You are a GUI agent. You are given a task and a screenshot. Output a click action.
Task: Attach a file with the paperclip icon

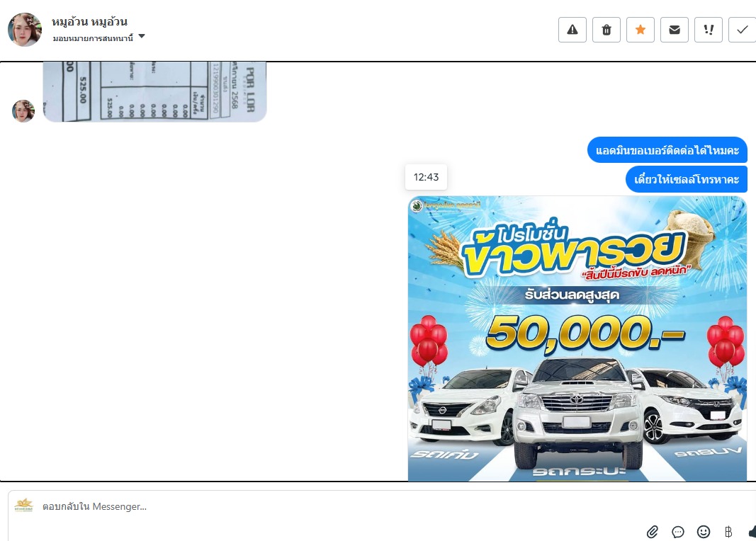653,532
